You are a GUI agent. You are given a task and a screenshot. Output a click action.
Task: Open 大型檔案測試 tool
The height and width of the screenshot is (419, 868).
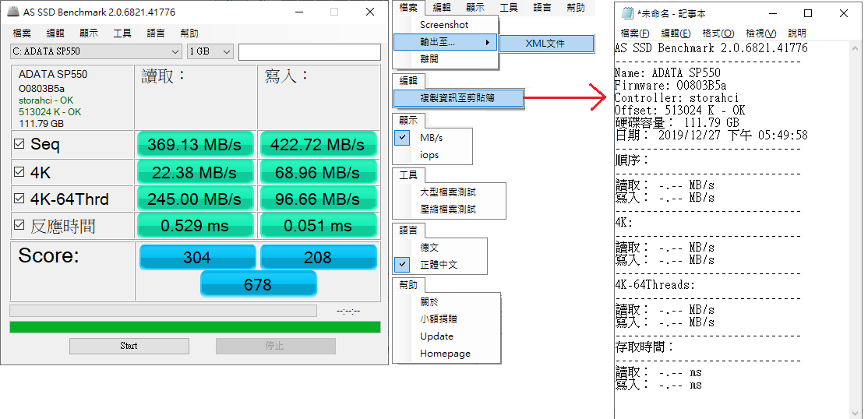click(x=448, y=192)
